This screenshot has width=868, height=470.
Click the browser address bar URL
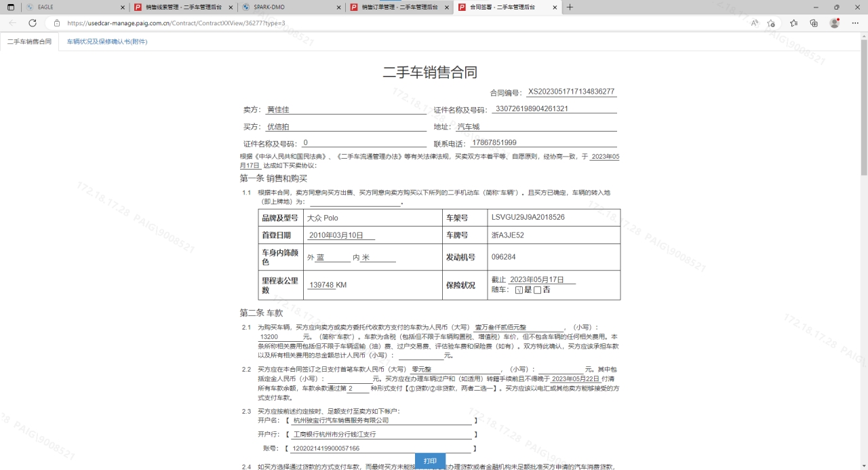176,23
